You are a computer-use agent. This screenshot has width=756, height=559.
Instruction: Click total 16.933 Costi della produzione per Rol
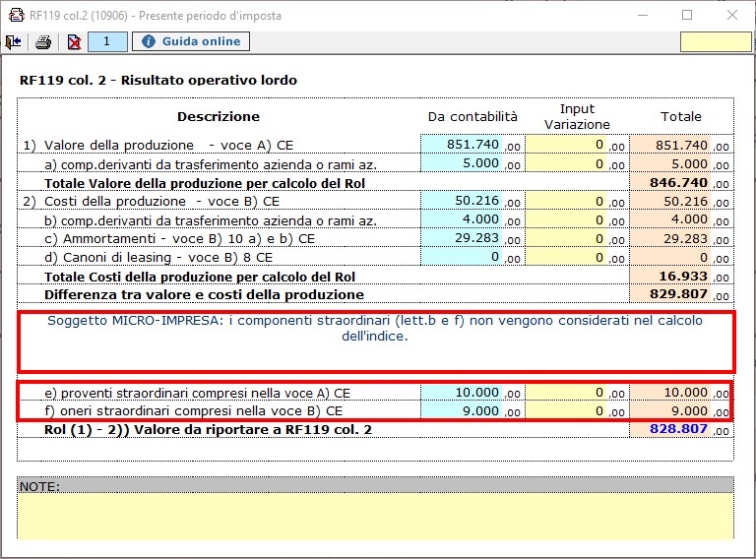(x=670, y=276)
